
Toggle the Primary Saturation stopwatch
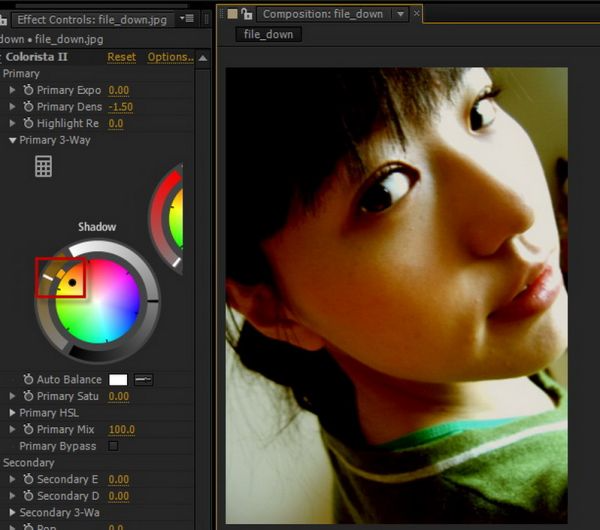(28, 397)
